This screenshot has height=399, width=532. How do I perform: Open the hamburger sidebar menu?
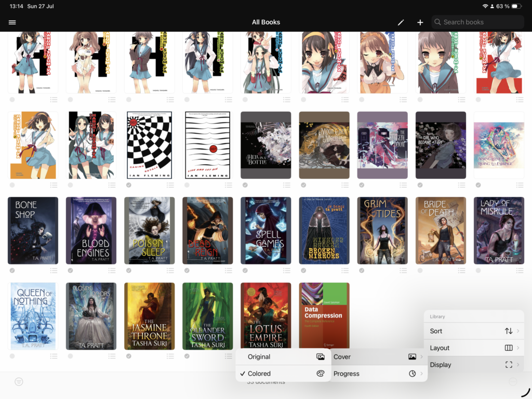[x=12, y=22]
